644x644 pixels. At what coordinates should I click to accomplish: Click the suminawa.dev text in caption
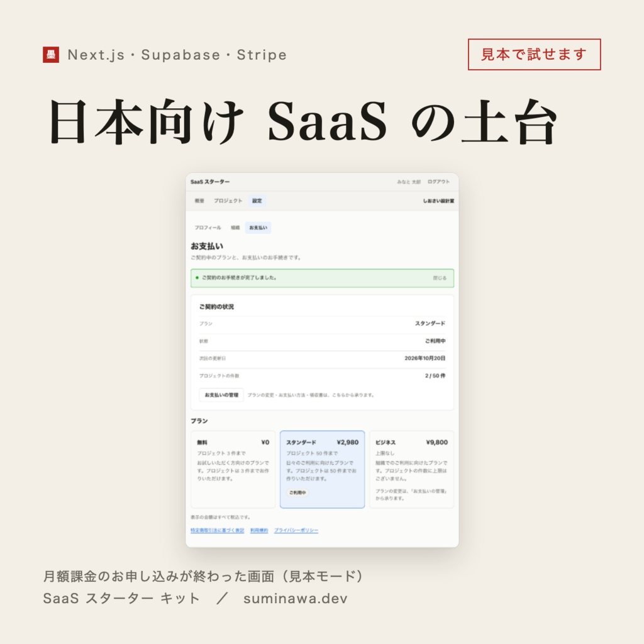296,599
